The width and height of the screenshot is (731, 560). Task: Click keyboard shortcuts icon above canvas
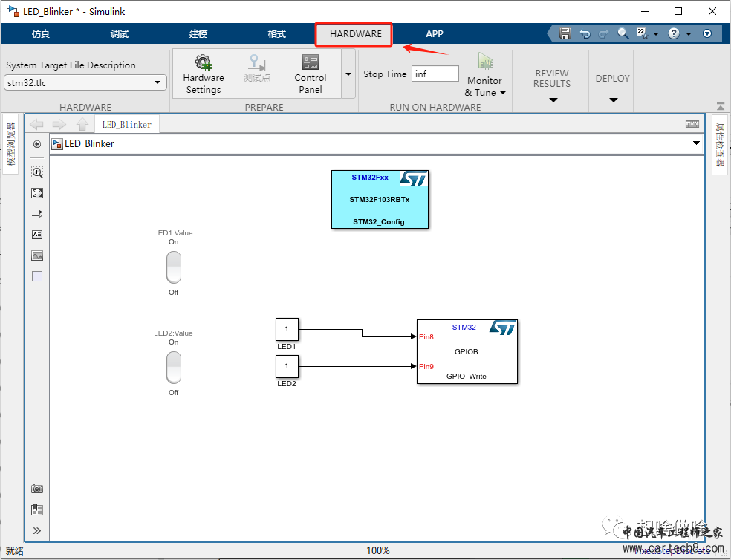click(692, 123)
